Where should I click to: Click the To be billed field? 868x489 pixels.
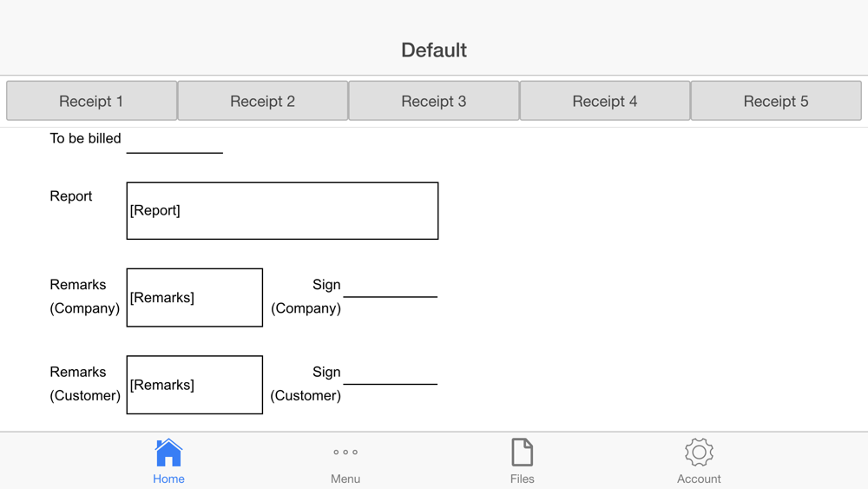coord(174,142)
